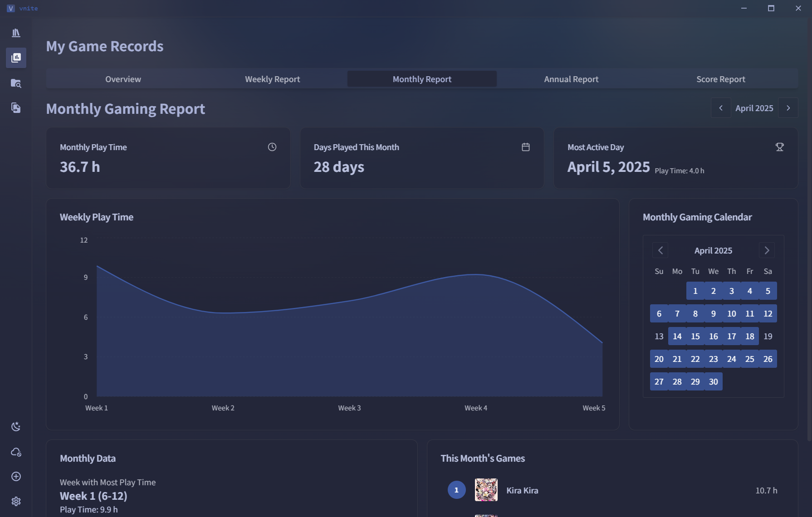Click the 28 days value
This screenshot has height=517, width=812.
click(x=339, y=167)
